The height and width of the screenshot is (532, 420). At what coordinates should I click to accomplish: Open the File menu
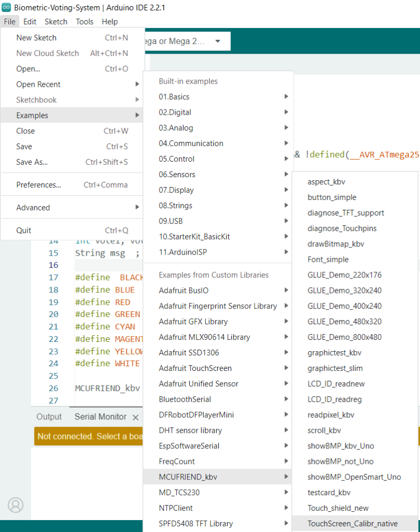[x=9, y=22]
